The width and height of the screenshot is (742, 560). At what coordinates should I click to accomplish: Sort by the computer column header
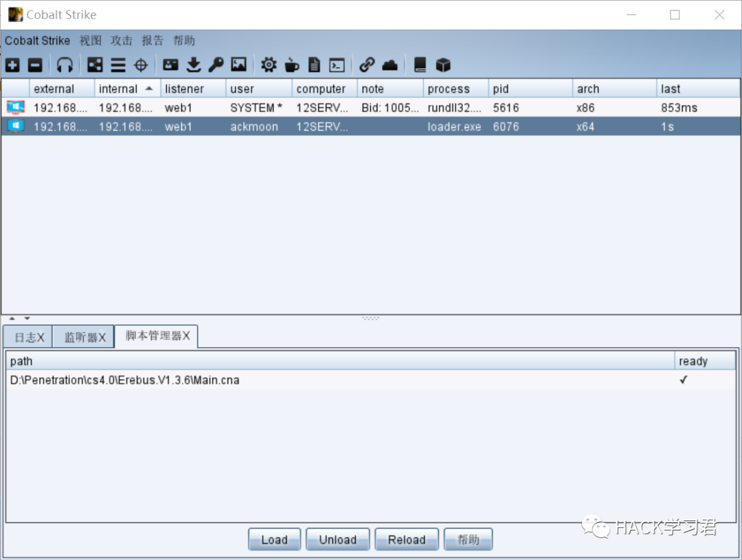click(x=325, y=89)
